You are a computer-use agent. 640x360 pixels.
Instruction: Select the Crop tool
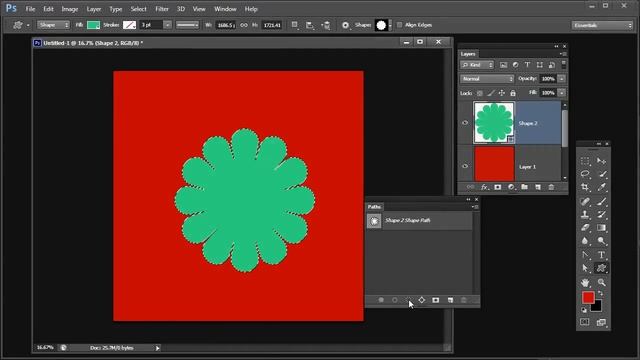585,187
